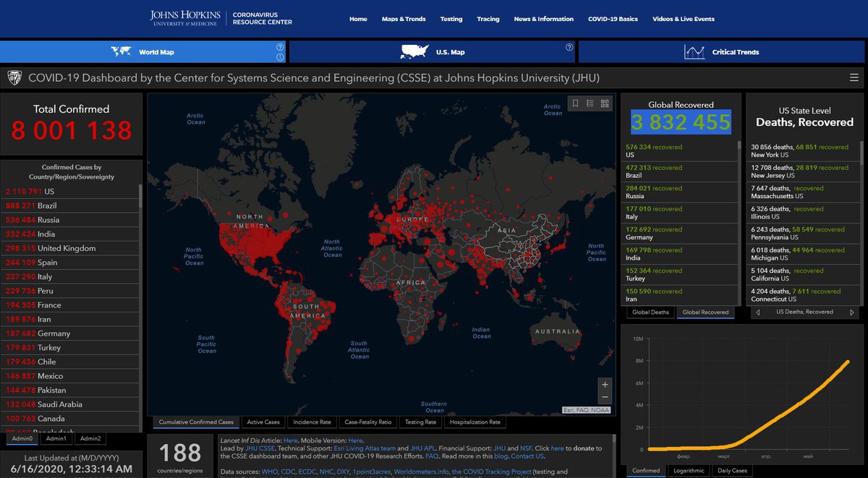Screen dimensions: 868x478
Task: Open the COVID Tracking Project link
Action: pyautogui.click(x=492, y=472)
